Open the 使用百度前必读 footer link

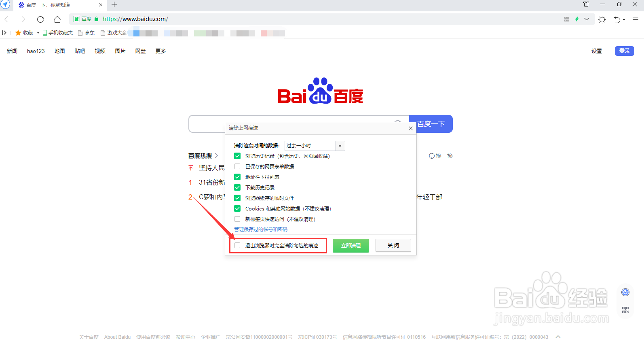point(153,337)
